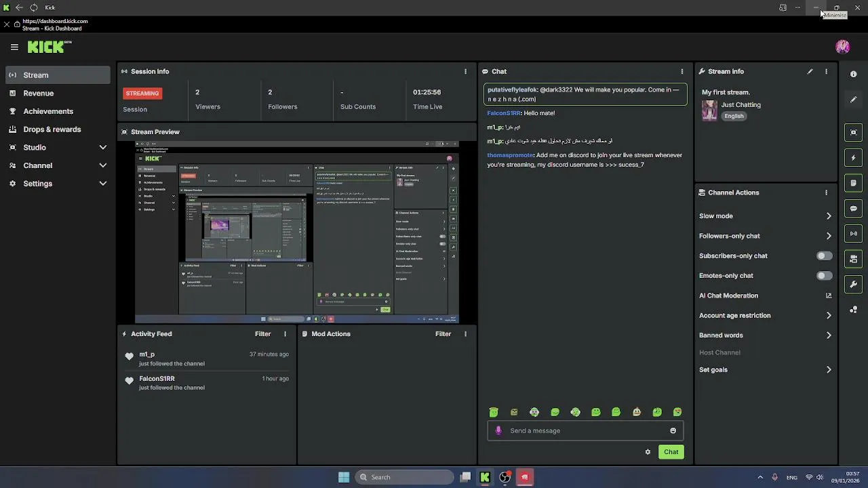This screenshot has width=868, height=488.
Task: Open Activity Feed Filter
Action: (262, 333)
